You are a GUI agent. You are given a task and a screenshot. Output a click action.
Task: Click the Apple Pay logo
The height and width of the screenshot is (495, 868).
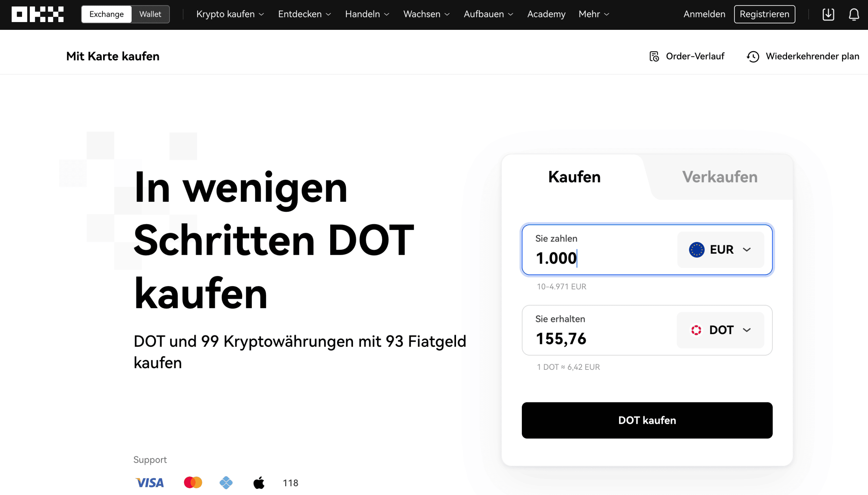click(259, 483)
